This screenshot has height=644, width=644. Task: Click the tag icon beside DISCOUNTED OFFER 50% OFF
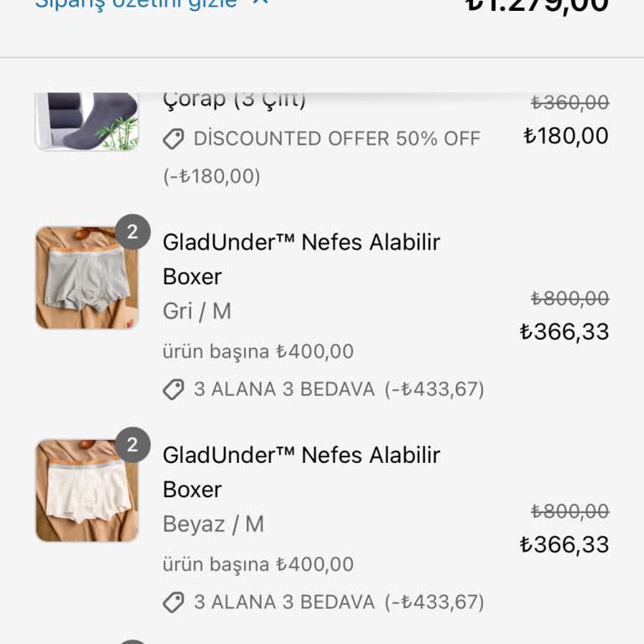coord(174,139)
